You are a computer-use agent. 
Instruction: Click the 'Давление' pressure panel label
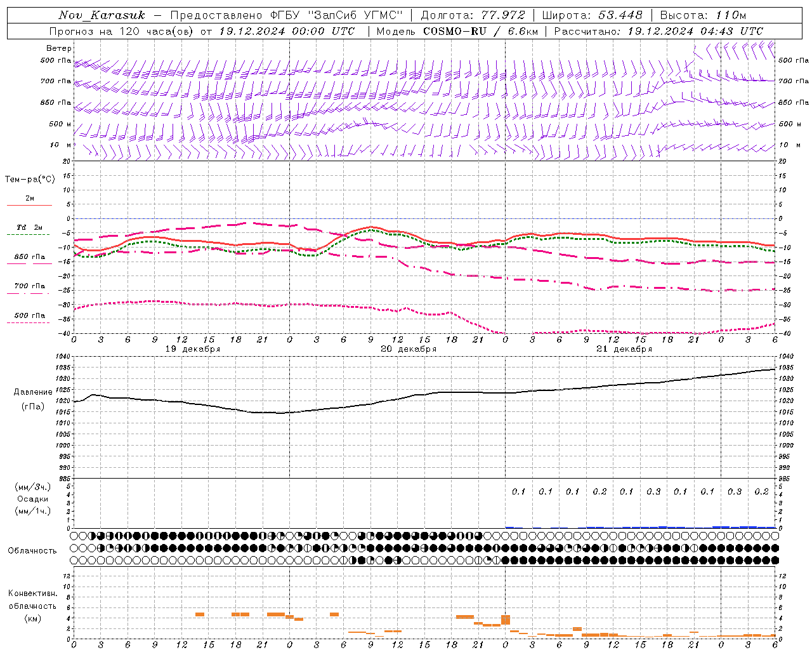[33, 392]
